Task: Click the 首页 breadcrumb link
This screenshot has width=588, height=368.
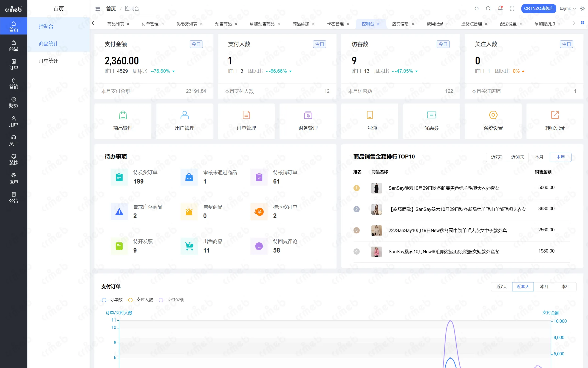Action: tap(111, 9)
